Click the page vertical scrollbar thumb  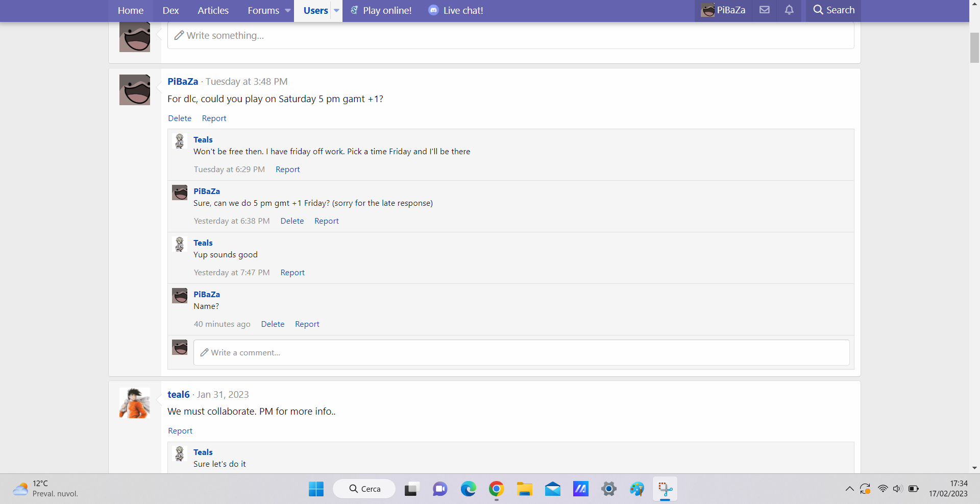coord(974,47)
